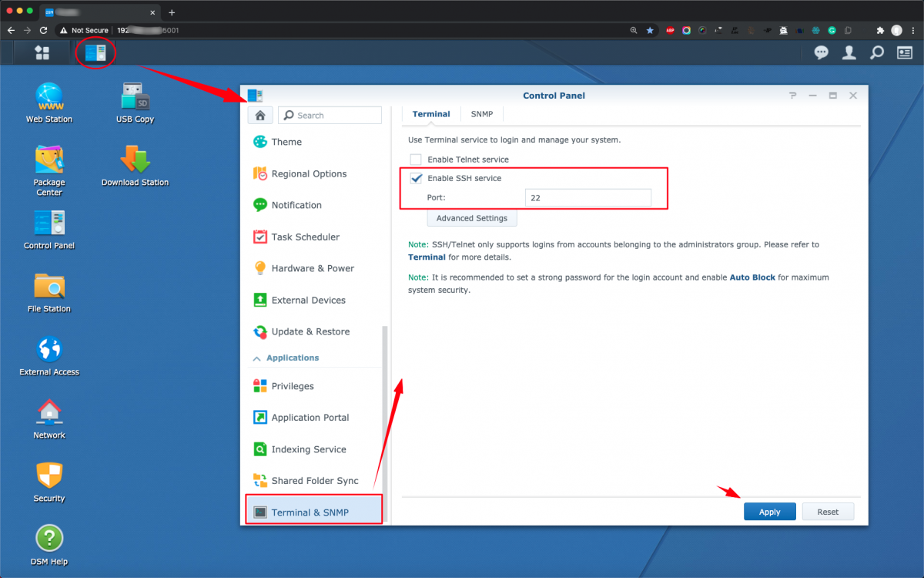Return to Control Panel home view
The width and height of the screenshot is (924, 578).
click(260, 114)
